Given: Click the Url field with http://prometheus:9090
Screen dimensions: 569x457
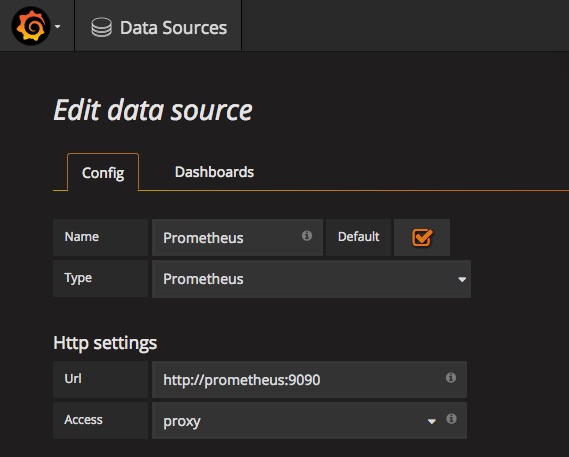Looking at the screenshot, I should tap(309, 379).
